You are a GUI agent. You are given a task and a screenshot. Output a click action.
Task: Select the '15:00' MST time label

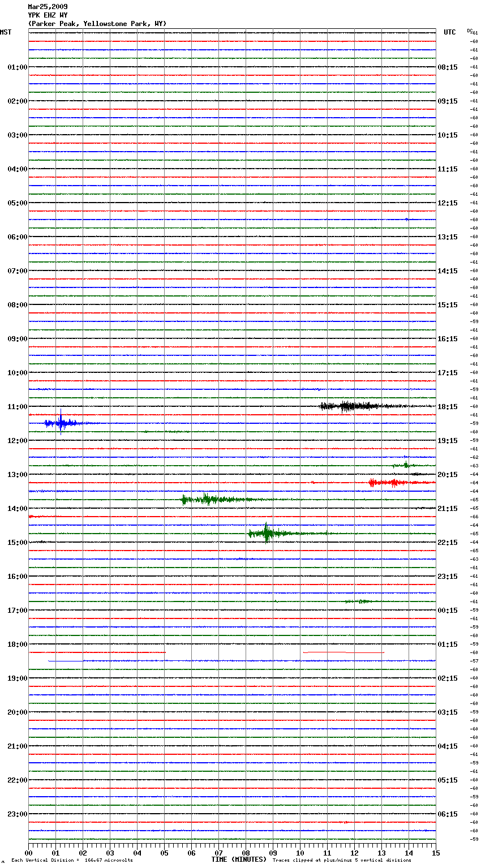click(x=18, y=543)
